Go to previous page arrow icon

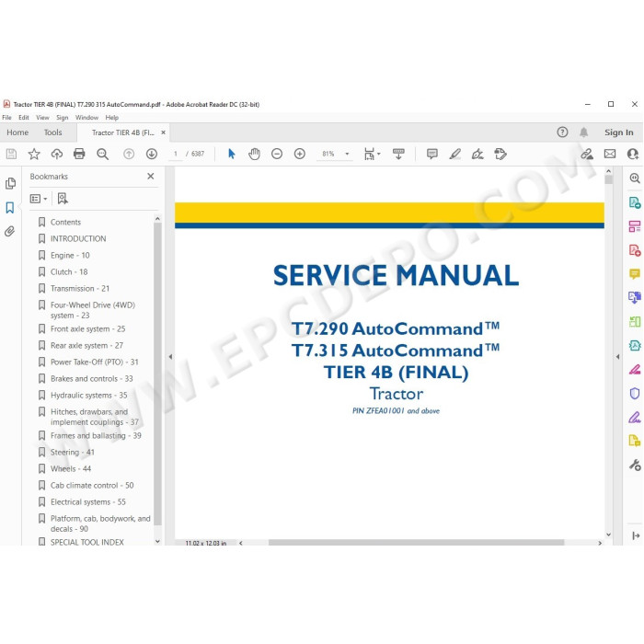[129, 154]
